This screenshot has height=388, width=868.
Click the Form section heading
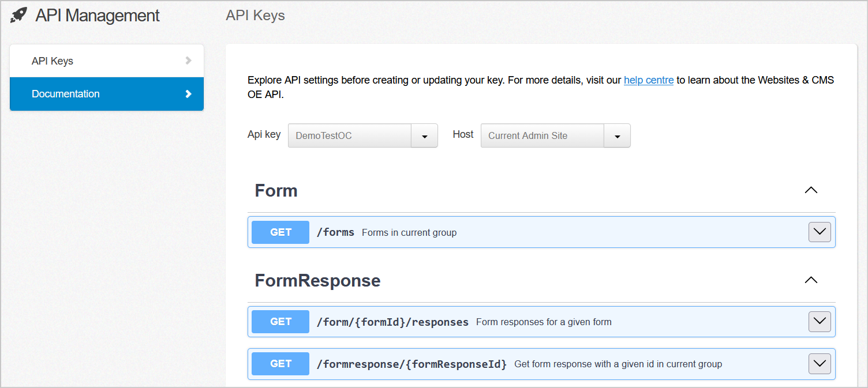276,190
